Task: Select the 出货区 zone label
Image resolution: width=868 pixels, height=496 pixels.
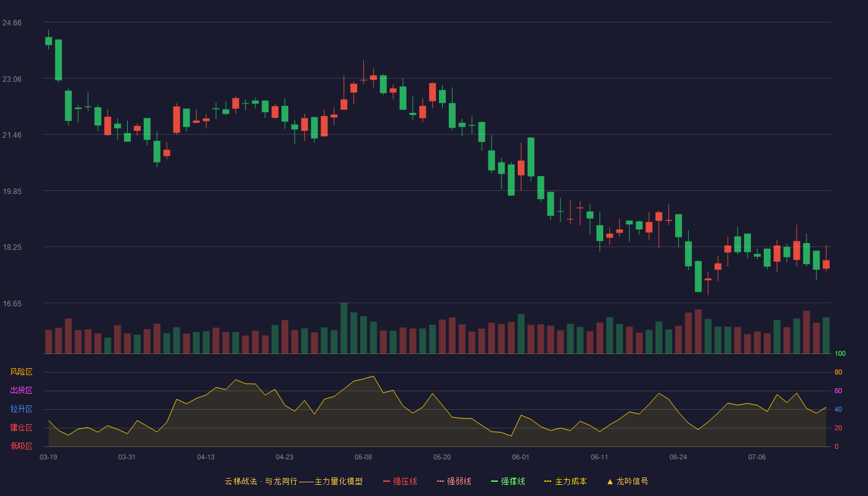Action: pos(21,391)
